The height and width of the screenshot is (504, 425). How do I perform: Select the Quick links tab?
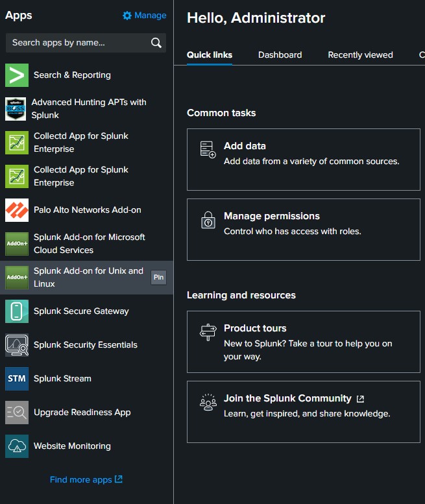coord(209,55)
